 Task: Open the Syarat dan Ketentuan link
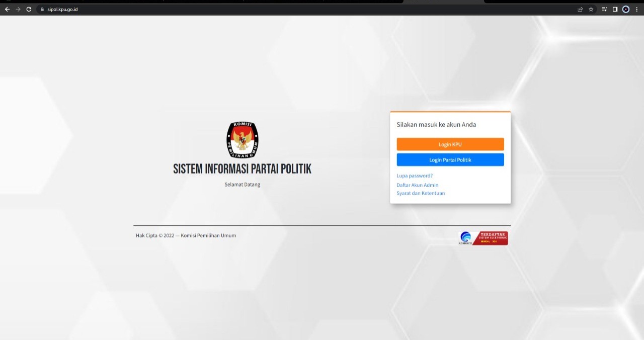[x=421, y=193]
